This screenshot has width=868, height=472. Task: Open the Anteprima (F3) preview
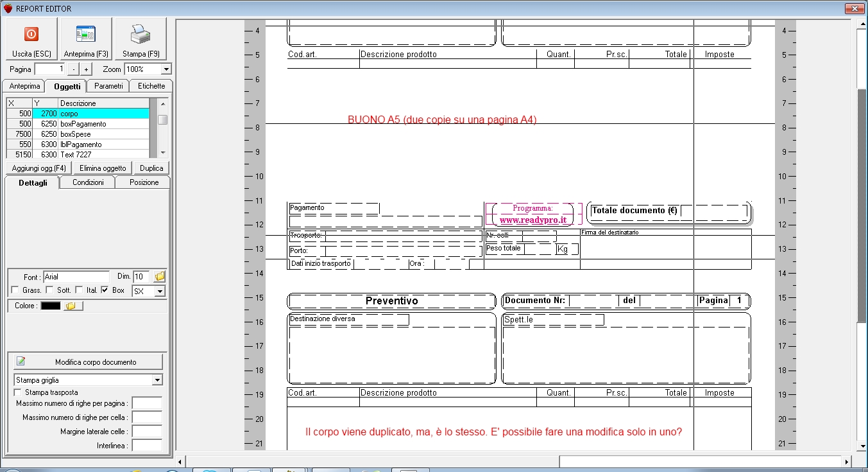coord(86,39)
